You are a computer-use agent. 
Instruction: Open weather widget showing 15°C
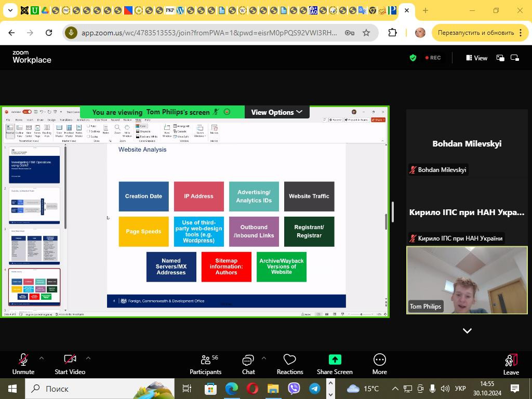point(363,389)
